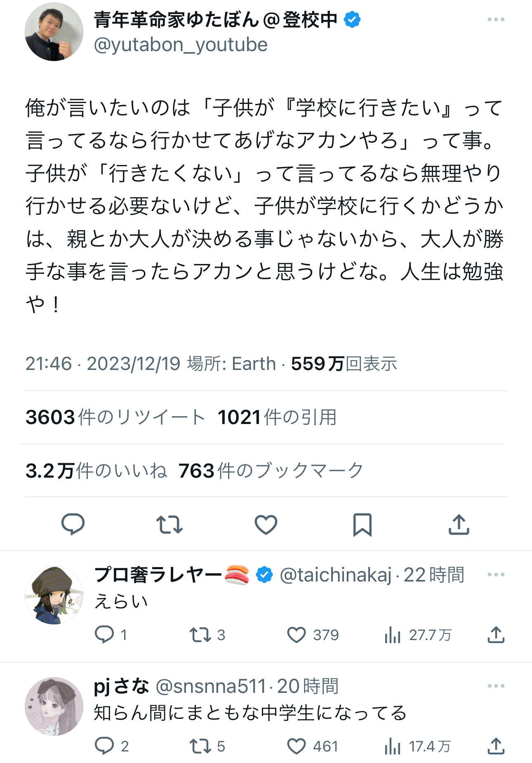View the 3603件のリツイート list

point(115,417)
